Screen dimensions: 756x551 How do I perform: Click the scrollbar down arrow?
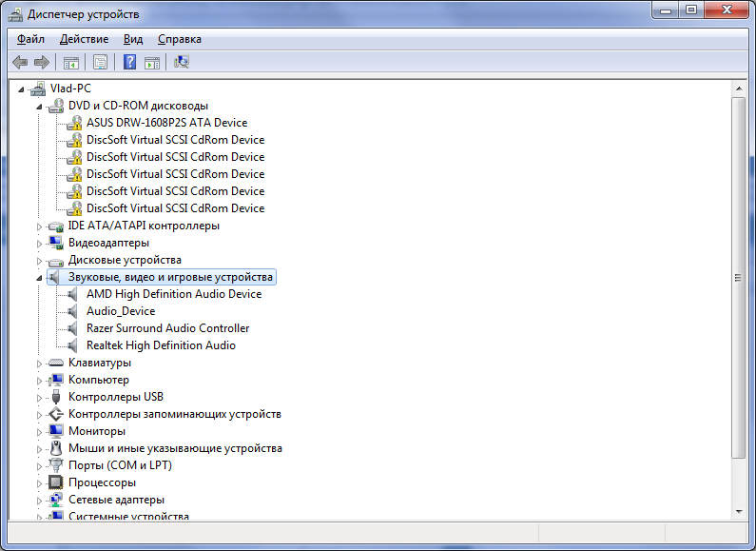tap(739, 512)
